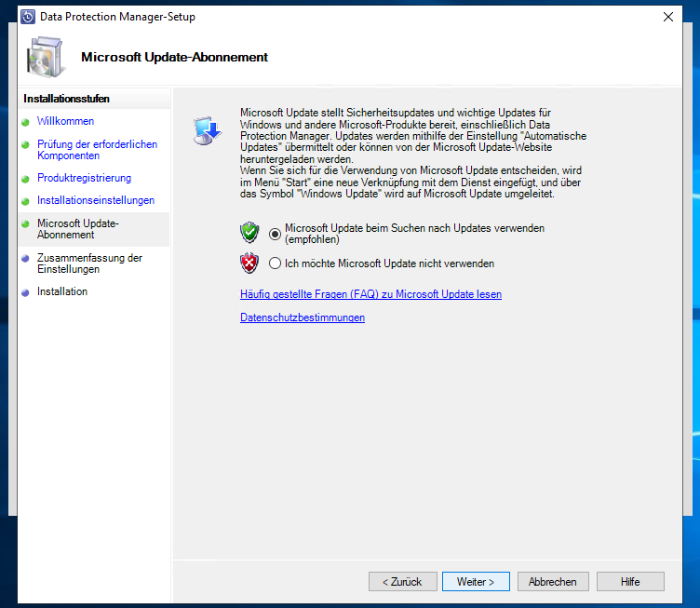Go to the Willkommen step
The image size is (700, 608).
(x=65, y=121)
